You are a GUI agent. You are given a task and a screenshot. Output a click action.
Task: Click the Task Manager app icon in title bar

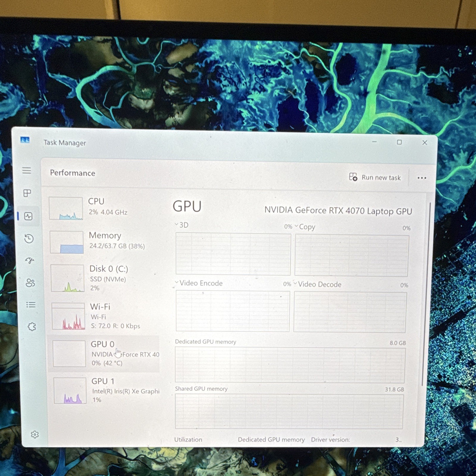[x=25, y=140]
